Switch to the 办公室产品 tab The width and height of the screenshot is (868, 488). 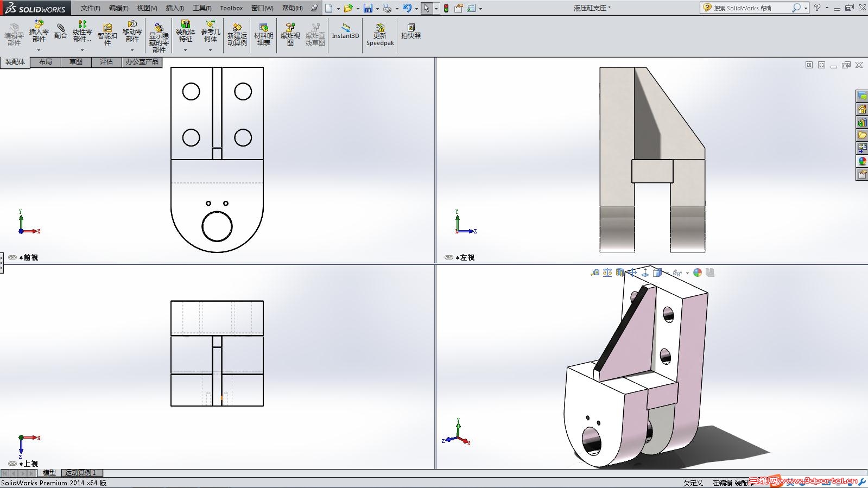pyautogui.click(x=142, y=62)
